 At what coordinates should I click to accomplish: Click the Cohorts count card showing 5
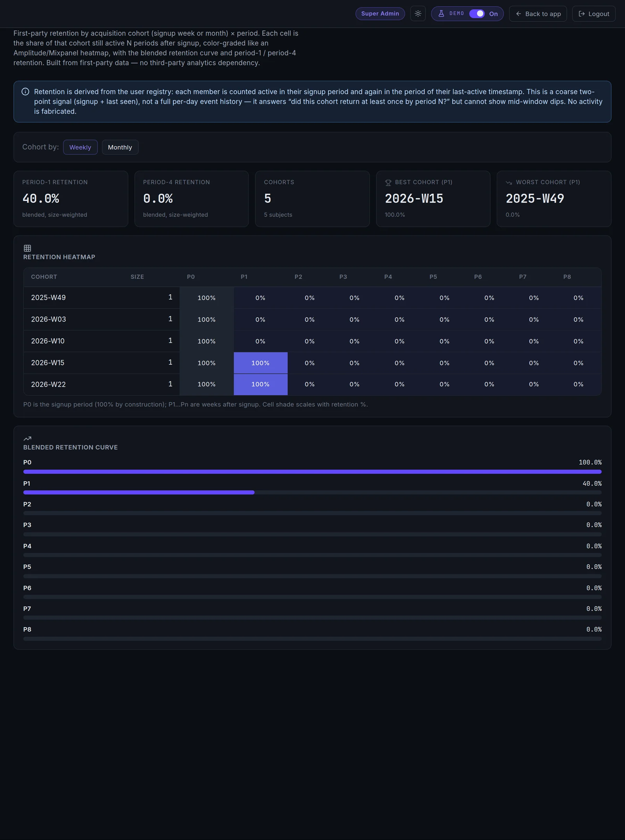(312, 199)
